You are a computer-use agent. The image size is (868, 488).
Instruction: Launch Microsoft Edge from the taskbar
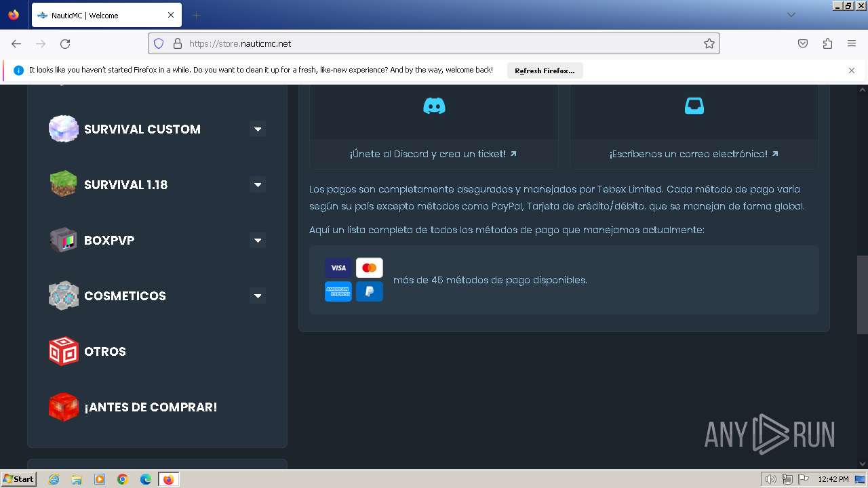tap(146, 479)
